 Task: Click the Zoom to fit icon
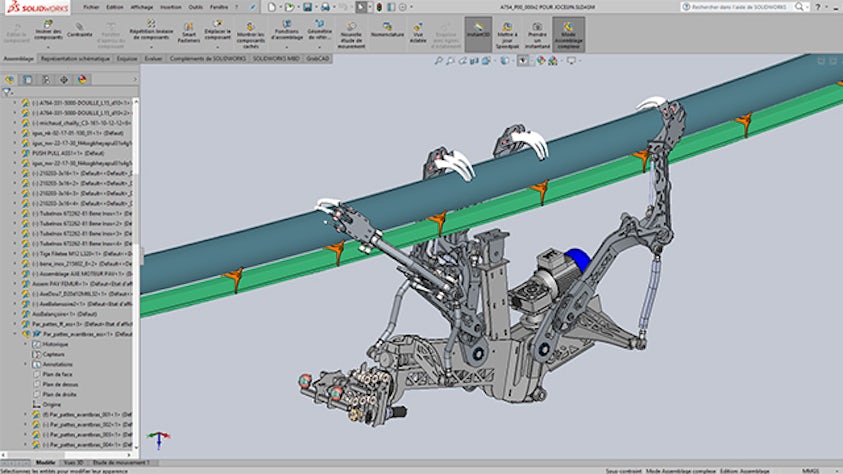(x=438, y=61)
